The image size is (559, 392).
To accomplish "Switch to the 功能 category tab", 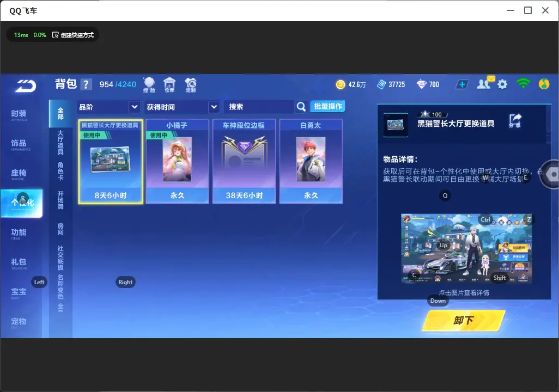I will [x=19, y=234].
